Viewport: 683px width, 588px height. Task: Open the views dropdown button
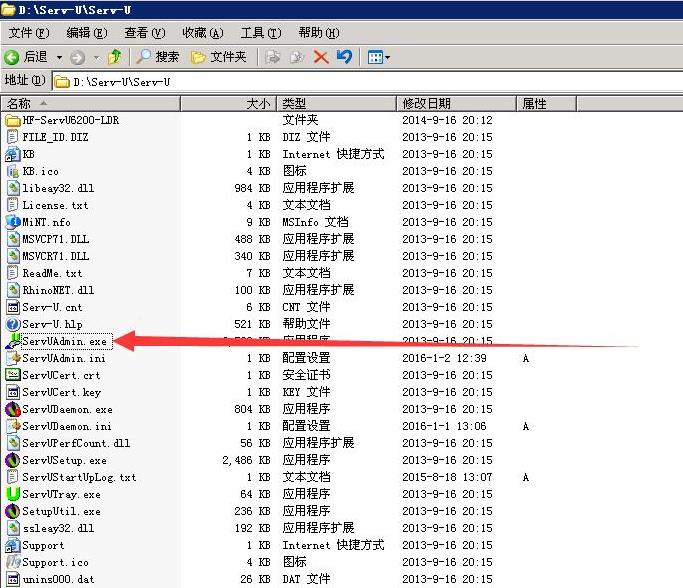[x=378, y=57]
